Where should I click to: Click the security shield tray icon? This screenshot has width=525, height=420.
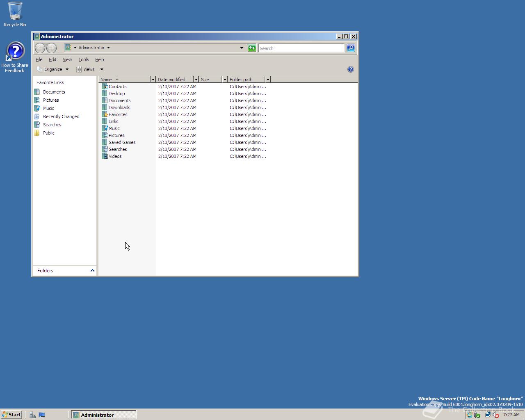pyautogui.click(x=477, y=415)
